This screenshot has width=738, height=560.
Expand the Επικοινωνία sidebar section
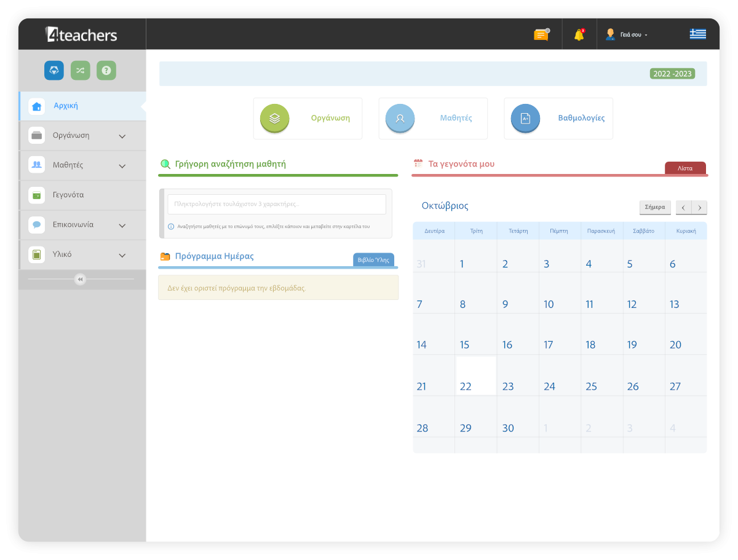tap(122, 226)
